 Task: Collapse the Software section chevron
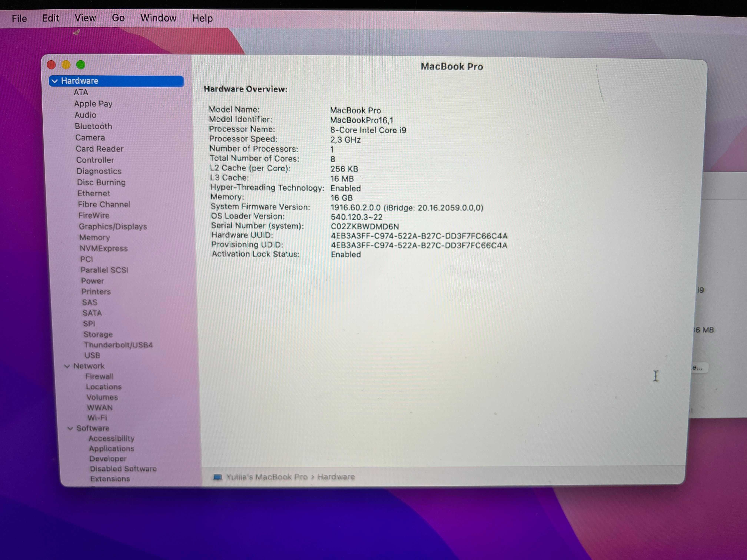click(70, 428)
